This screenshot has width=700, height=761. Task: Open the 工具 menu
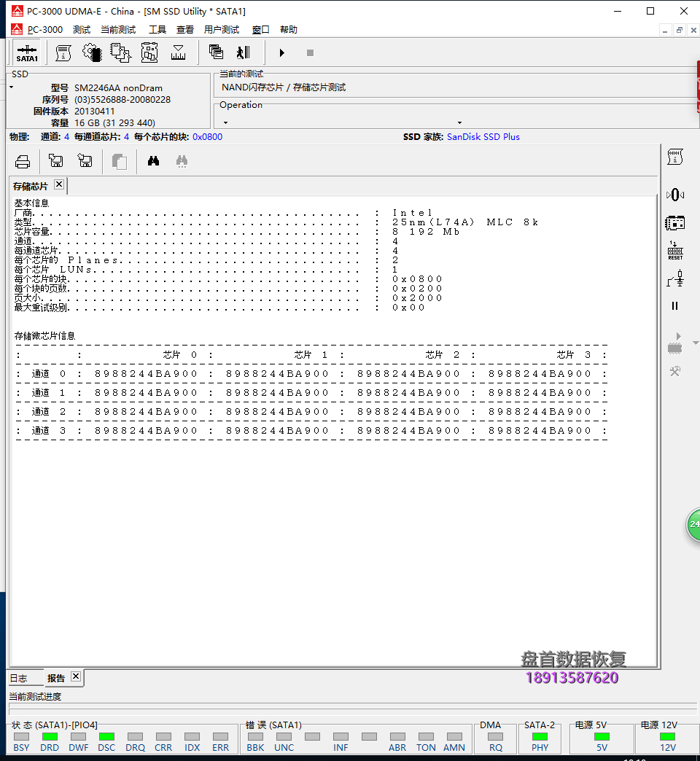157,30
